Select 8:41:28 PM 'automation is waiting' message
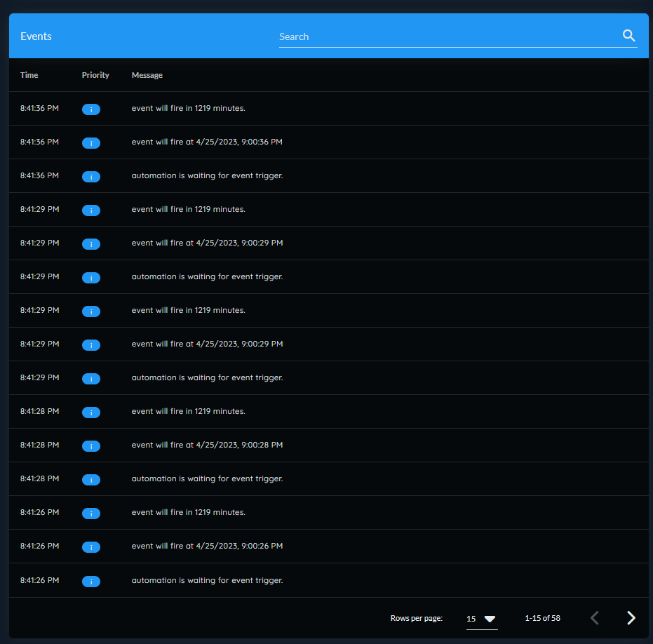The width and height of the screenshot is (653, 644). pos(207,478)
